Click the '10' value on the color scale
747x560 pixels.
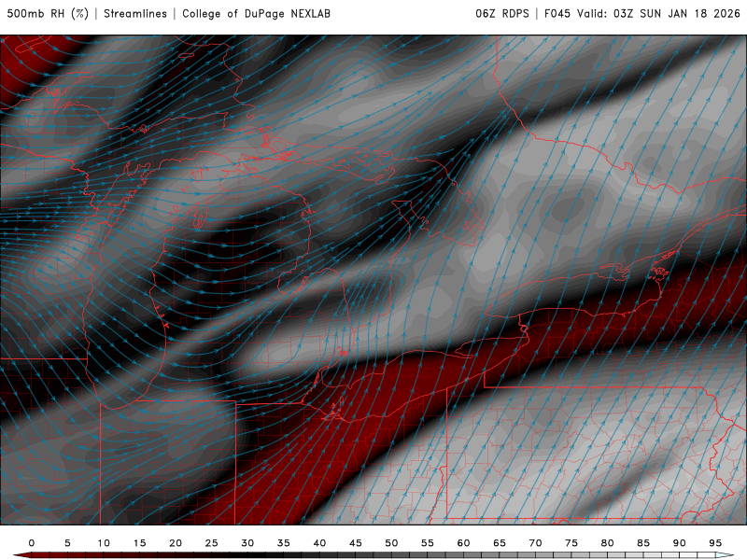pos(104,543)
